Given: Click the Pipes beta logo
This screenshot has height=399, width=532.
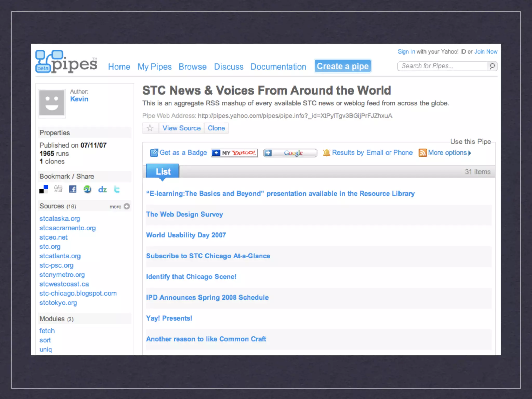Looking at the screenshot, I should point(66,62).
